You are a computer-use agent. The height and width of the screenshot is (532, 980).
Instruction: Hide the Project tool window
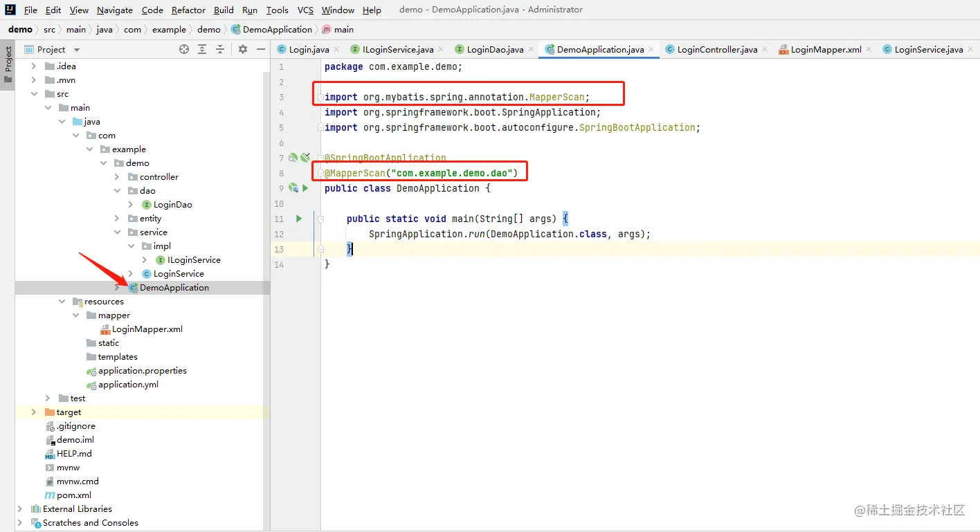pos(261,49)
